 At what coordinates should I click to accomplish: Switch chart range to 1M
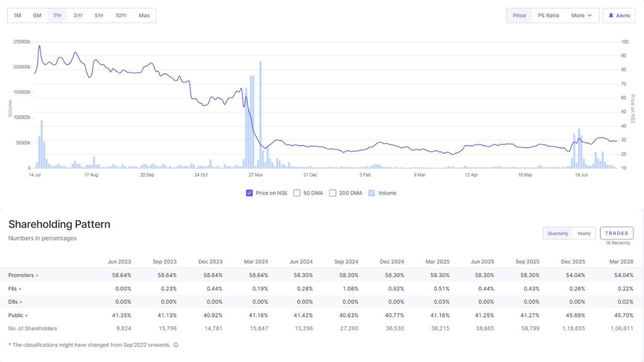point(17,16)
